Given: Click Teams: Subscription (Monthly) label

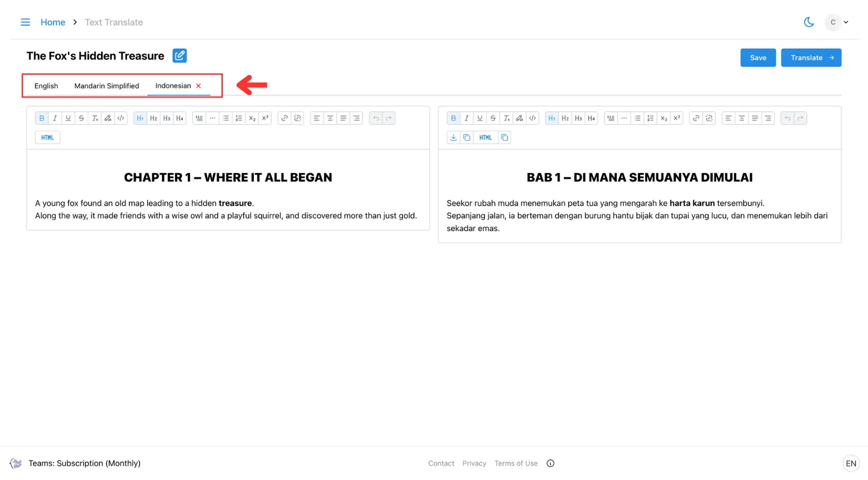Looking at the screenshot, I should [x=84, y=463].
